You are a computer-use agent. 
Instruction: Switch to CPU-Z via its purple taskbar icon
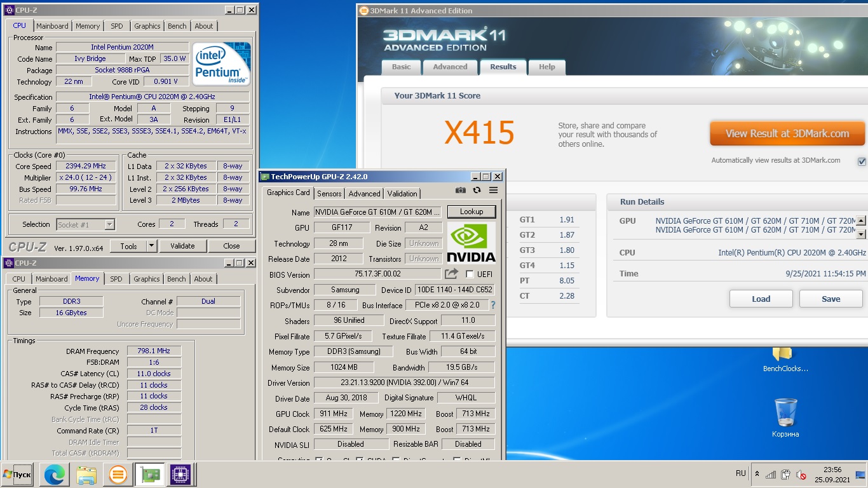179,475
